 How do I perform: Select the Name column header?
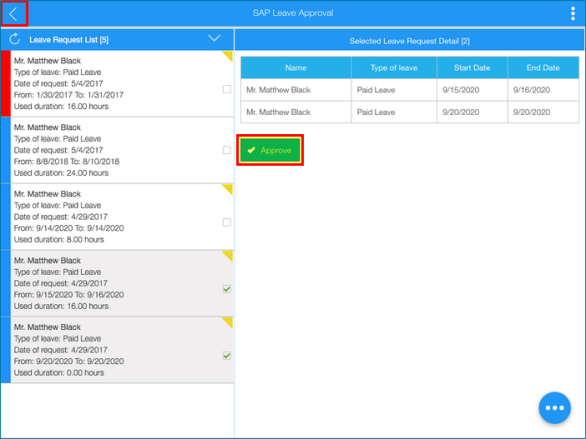pyautogui.click(x=296, y=68)
